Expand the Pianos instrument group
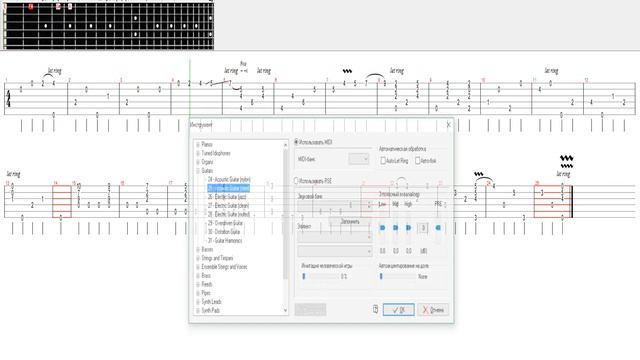Image resolution: width=640 pixels, height=360 pixels. point(198,144)
